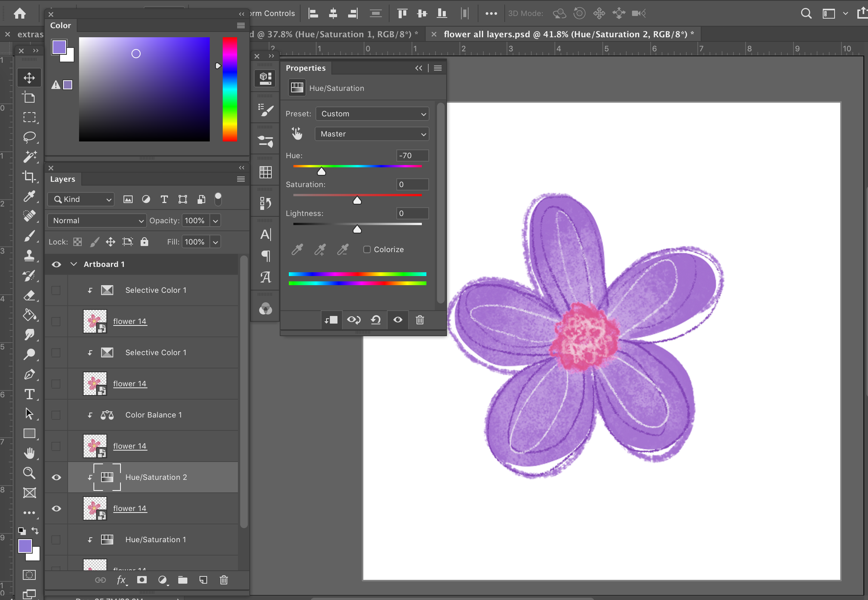The image size is (868, 600).
Task: Open the Fill dropdown arrow
Action: (x=215, y=242)
